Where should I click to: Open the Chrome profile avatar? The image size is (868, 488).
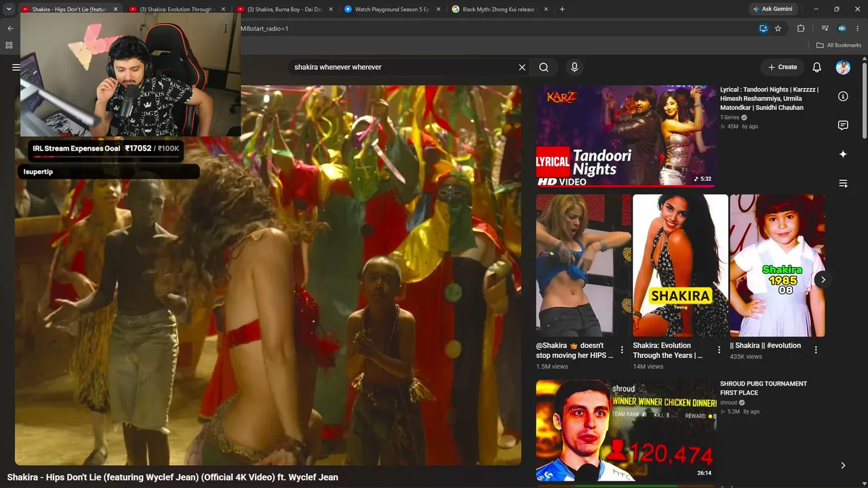click(x=842, y=28)
